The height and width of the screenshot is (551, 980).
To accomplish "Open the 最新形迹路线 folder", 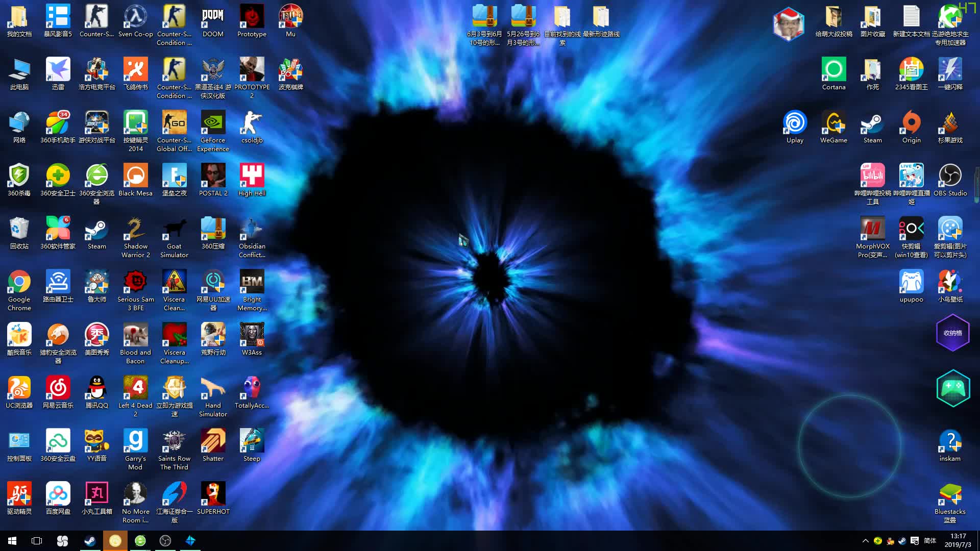I will click(601, 21).
